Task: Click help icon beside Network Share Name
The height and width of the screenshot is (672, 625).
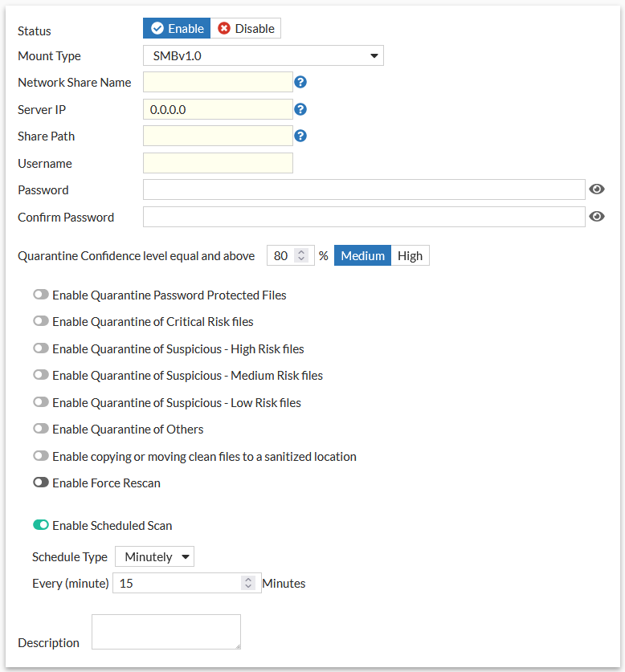Action: 301,82
